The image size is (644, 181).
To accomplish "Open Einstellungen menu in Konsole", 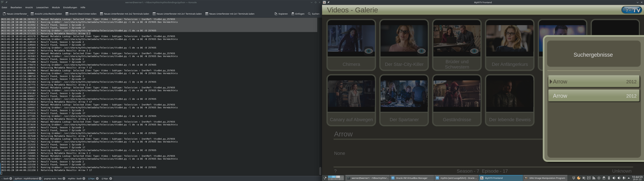I will [70, 8].
